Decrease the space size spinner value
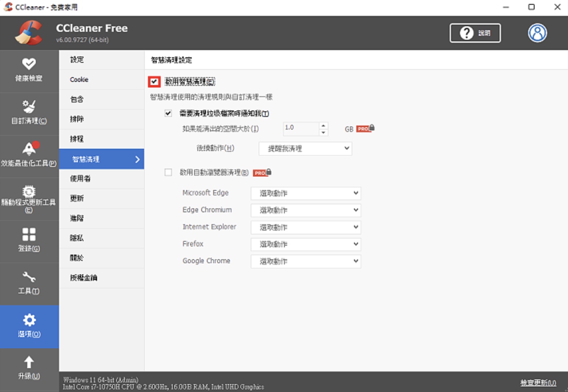This screenshot has width=568, height=392. tap(323, 132)
